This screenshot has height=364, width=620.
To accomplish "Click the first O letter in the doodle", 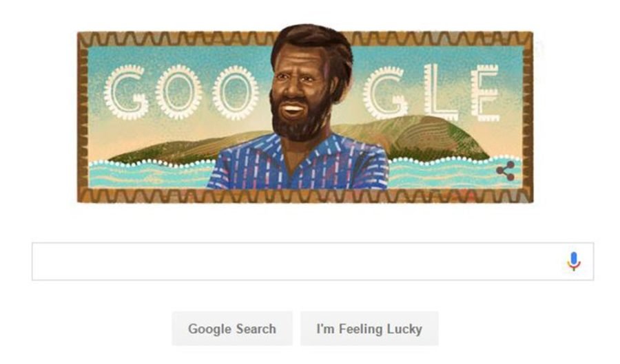I will pyautogui.click(x=178, y=92).
